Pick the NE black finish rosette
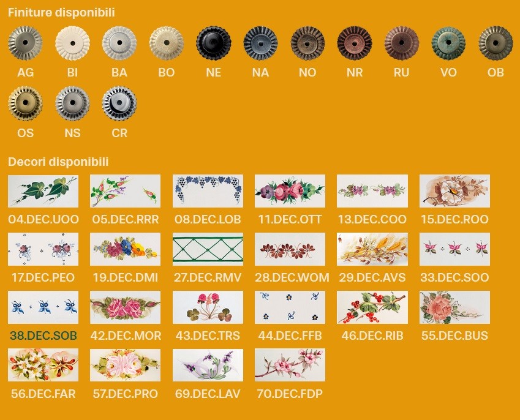The width and height of the screenshot is (520, 420). click(214, 43)
